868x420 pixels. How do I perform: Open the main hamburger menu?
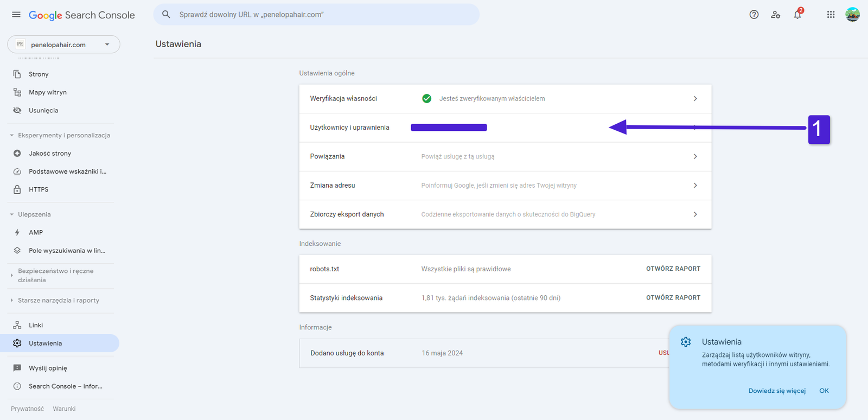16,15
